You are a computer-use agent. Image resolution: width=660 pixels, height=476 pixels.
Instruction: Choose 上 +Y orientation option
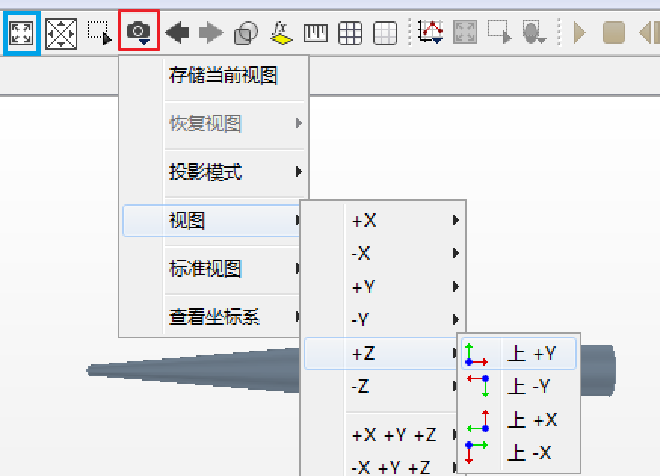tap(519, 354)
